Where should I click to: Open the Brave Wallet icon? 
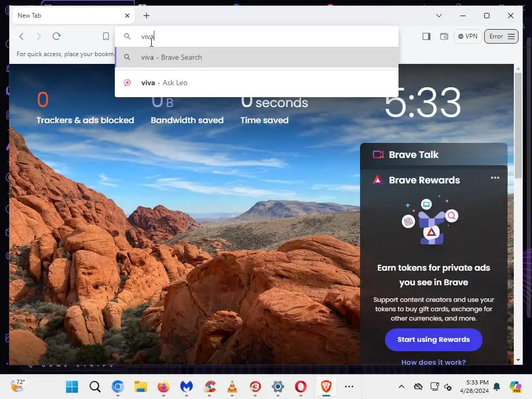[x=444, y=36]
